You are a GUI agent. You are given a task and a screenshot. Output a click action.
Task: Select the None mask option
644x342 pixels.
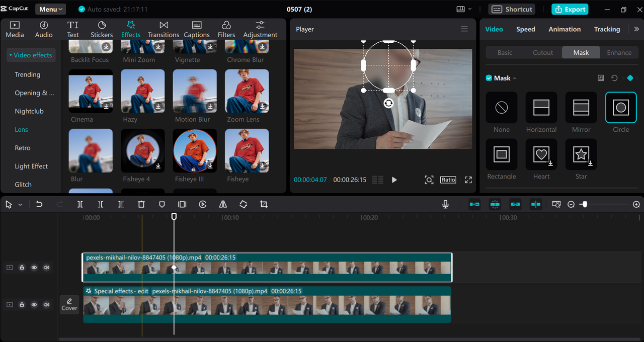(x=502, y=107)
